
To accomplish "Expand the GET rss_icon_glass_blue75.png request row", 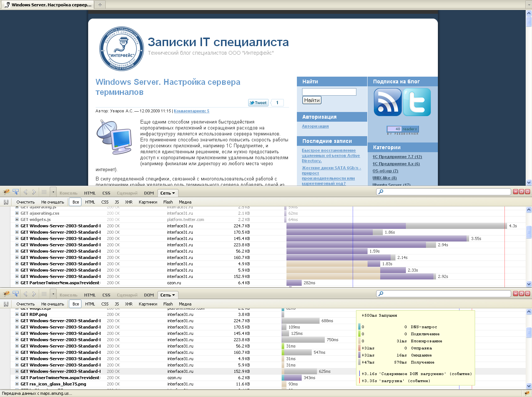I will click(x=17, y=384).
